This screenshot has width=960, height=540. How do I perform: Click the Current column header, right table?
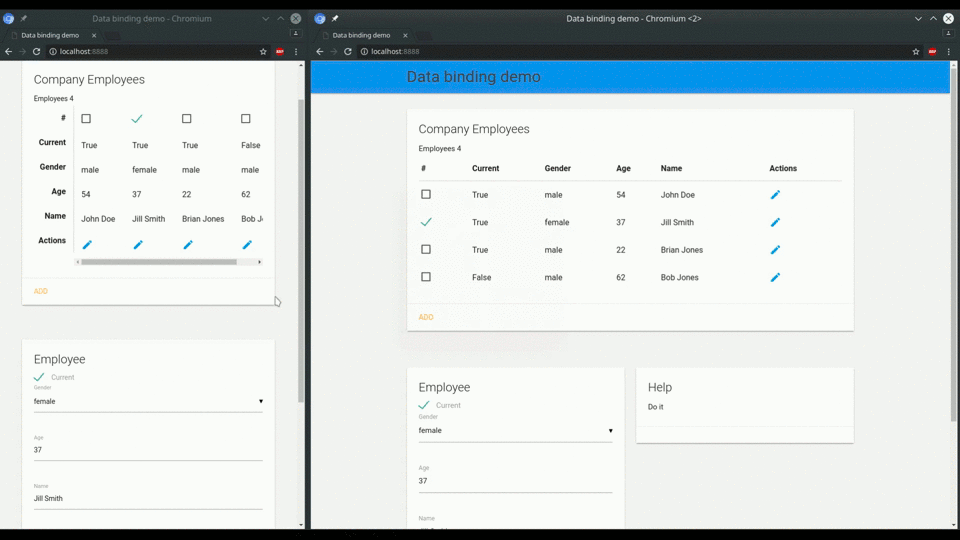point(486,168)
